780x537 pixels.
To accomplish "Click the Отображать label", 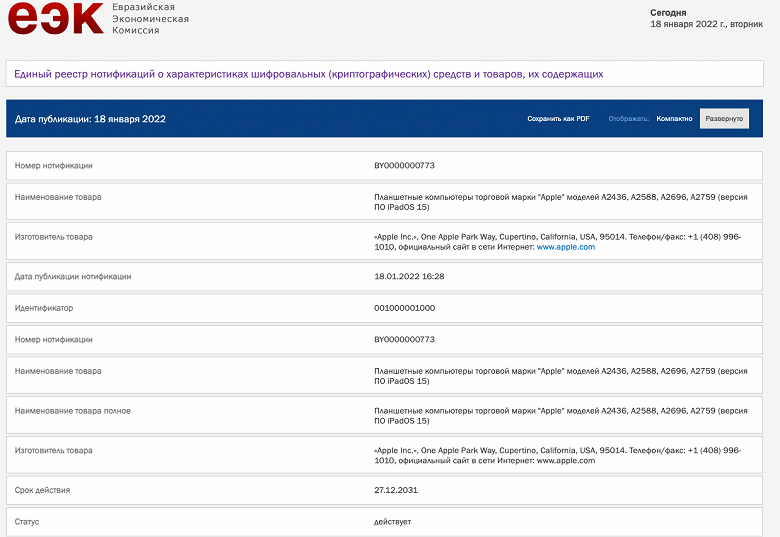I will pos(628,119).
